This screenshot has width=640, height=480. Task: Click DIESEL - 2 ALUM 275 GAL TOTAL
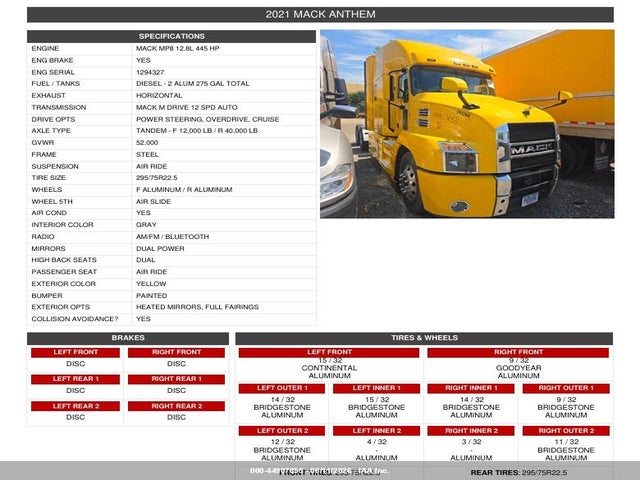193,84
